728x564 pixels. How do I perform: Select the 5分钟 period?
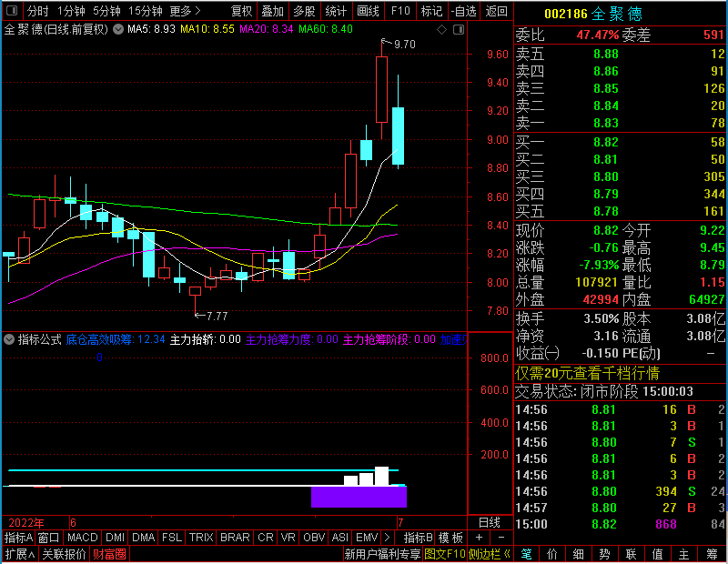point(106,11)
